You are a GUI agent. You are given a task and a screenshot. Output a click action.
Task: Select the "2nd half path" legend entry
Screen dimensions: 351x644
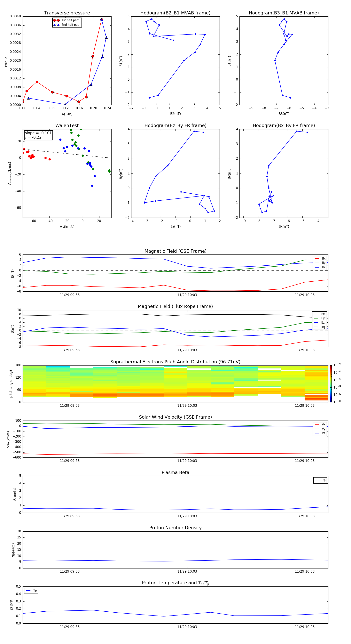[x=67, y=25]
